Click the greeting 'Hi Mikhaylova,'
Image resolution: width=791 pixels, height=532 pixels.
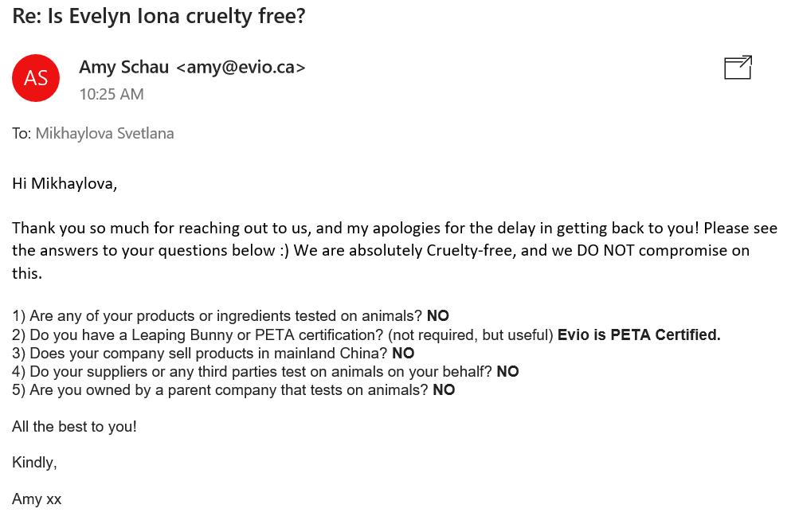65,183
